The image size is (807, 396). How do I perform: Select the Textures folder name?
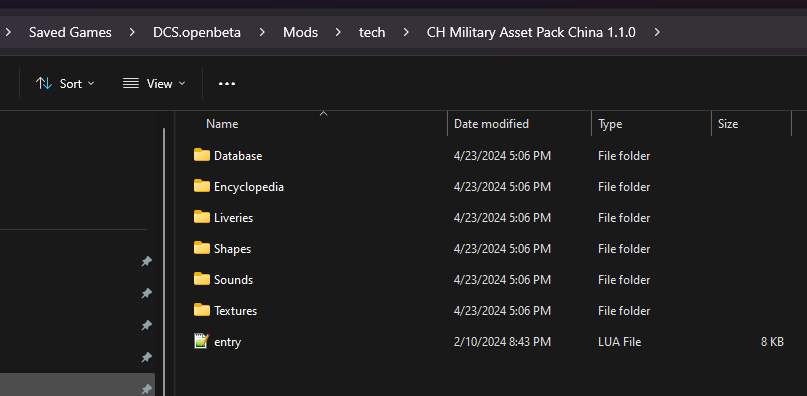pos(235,311)
